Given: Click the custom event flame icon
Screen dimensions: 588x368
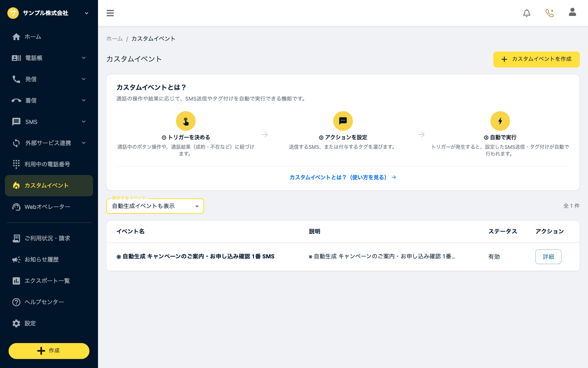Looking at the screenshot, I should 16,186.
